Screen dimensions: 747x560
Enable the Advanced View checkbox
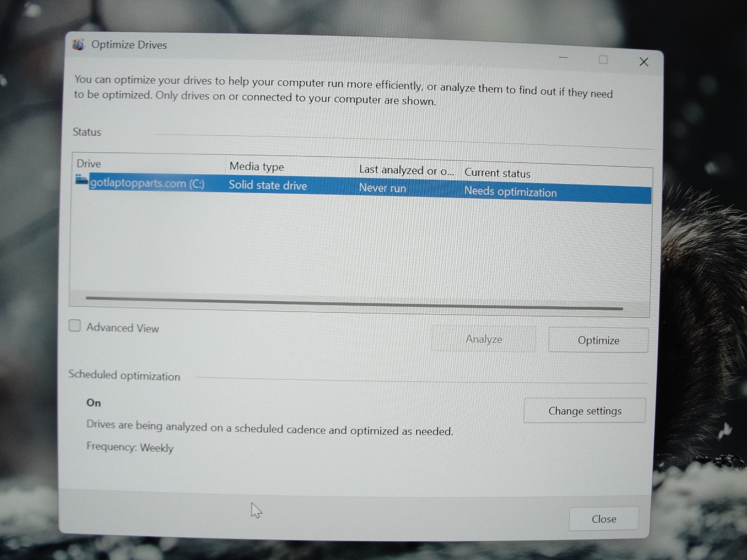click(x=75, y=325)
